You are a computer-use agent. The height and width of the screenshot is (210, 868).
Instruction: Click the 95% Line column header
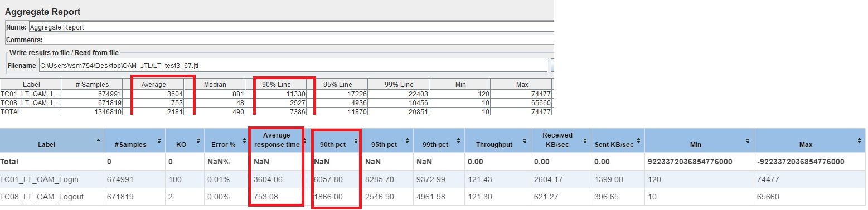[x=337, y=84]
